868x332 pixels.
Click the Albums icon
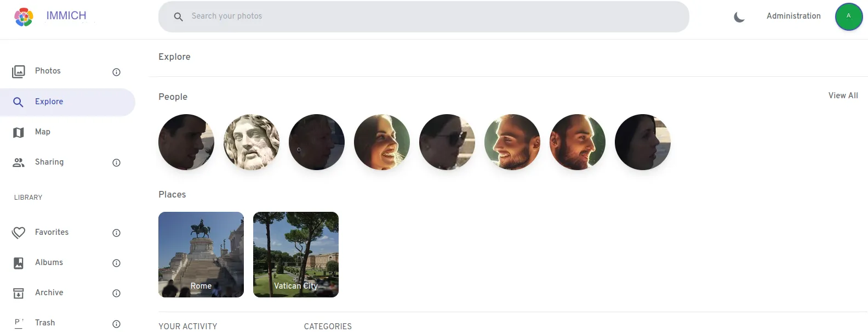[x=19, y=263]
